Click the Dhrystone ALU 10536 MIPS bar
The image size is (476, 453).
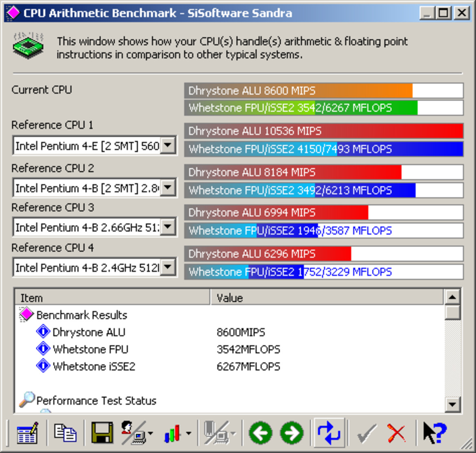point(323,131)
